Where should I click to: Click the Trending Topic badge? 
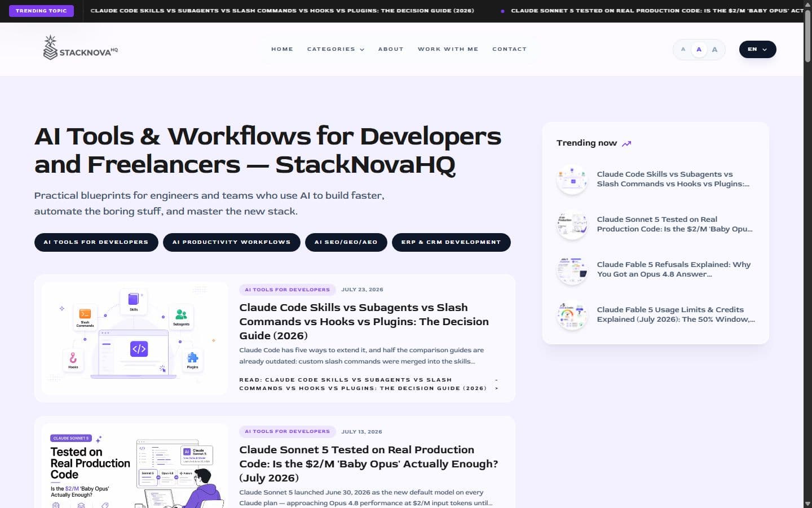click(41, 11)
